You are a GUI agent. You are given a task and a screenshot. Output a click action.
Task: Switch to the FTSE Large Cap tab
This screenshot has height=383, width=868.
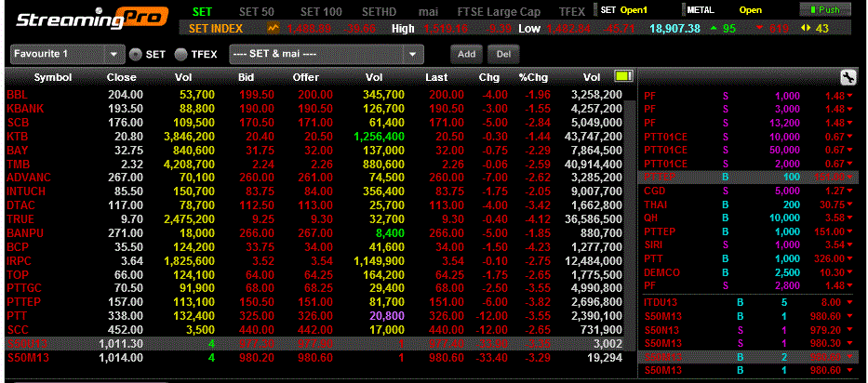pyautogui.click(x=499, y=12)
